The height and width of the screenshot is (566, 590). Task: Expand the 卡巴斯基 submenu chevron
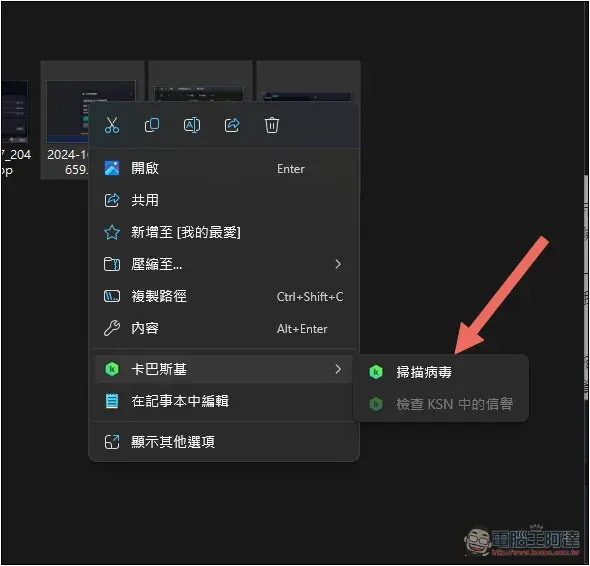click(x=338, y=369)
